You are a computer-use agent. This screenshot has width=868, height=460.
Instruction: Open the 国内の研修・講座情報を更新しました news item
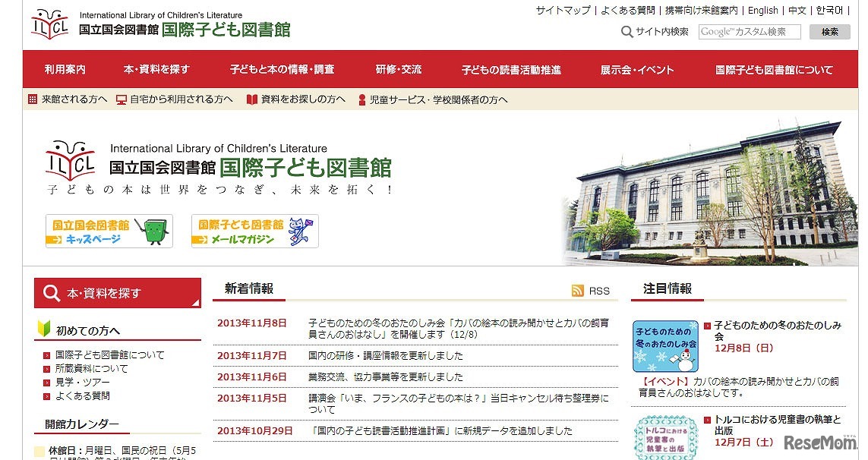(385, 356)
